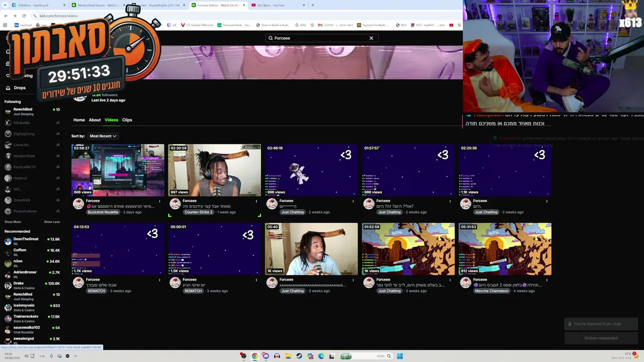644x362 pixels.
Task: Open the Home tab on channel
Action: [x=79, y=120]
